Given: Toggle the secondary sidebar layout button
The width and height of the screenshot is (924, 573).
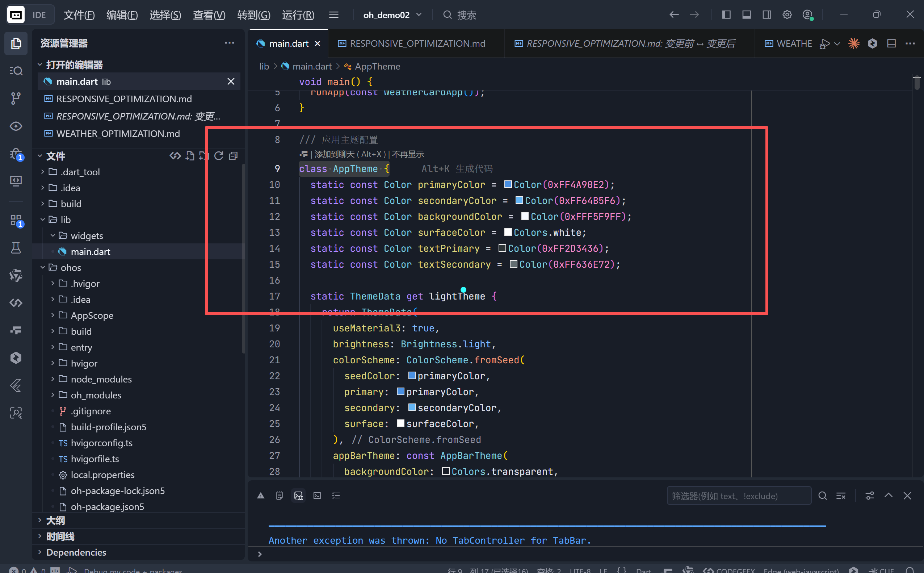Looking at the screenshot, I should 767,15.
